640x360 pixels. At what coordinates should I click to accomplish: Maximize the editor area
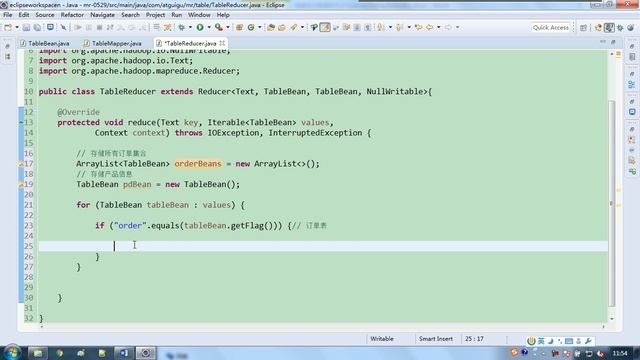pos(613,42)
